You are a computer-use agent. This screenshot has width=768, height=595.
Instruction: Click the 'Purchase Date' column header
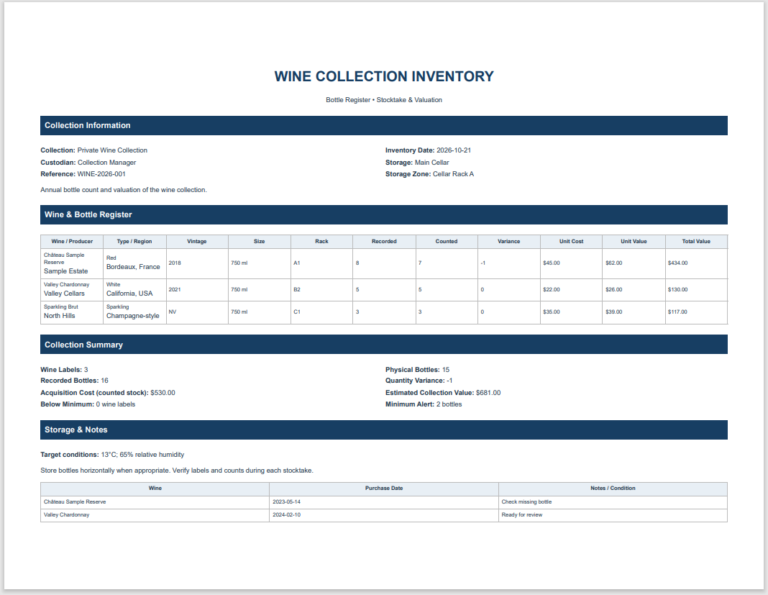click(x=384, y=488)
